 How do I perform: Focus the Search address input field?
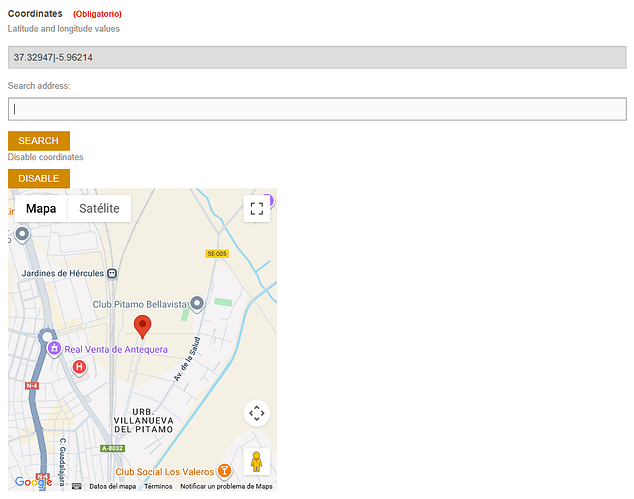click(x=317, y=109)
